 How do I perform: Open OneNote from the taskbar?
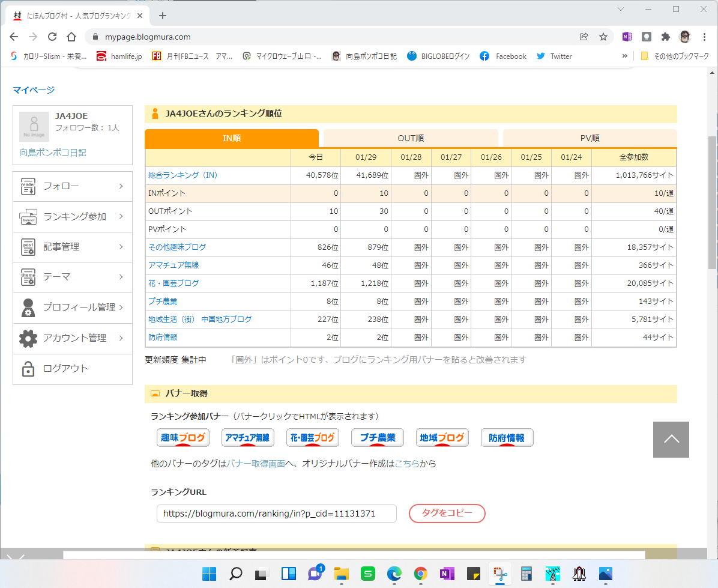447,574
